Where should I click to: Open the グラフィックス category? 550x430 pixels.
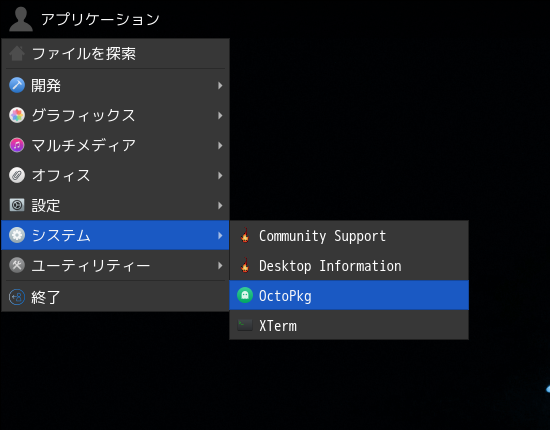[x=115, y=115]
